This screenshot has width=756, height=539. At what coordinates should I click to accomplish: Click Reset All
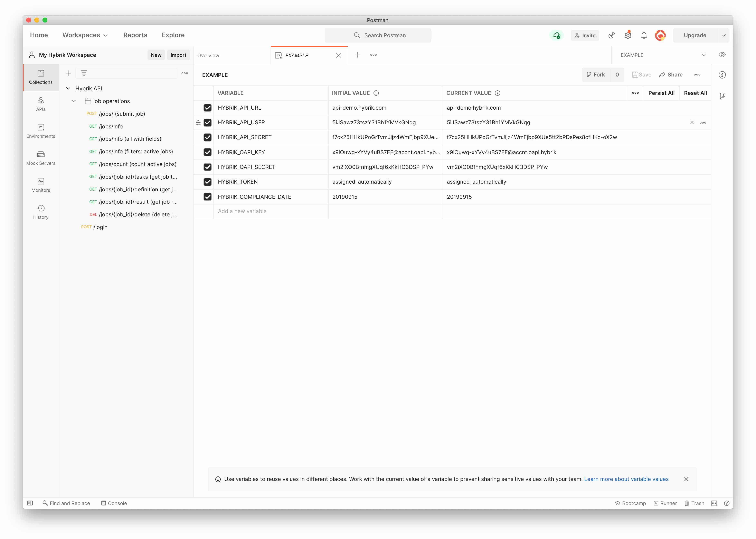[695, 93]
